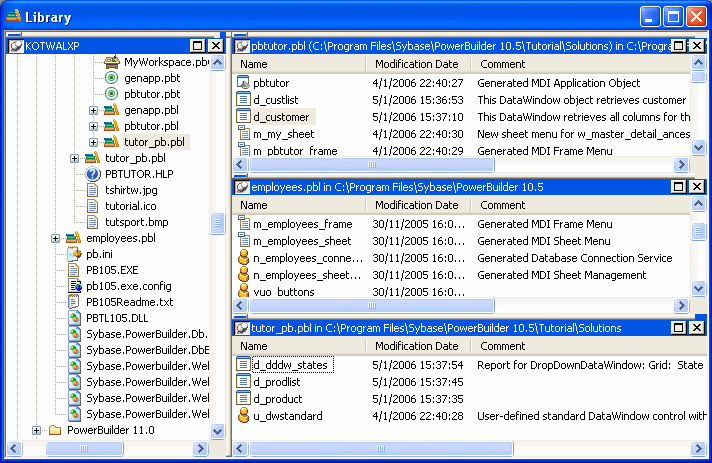Sort employees.pbl pane by Name column

[300, 205]
